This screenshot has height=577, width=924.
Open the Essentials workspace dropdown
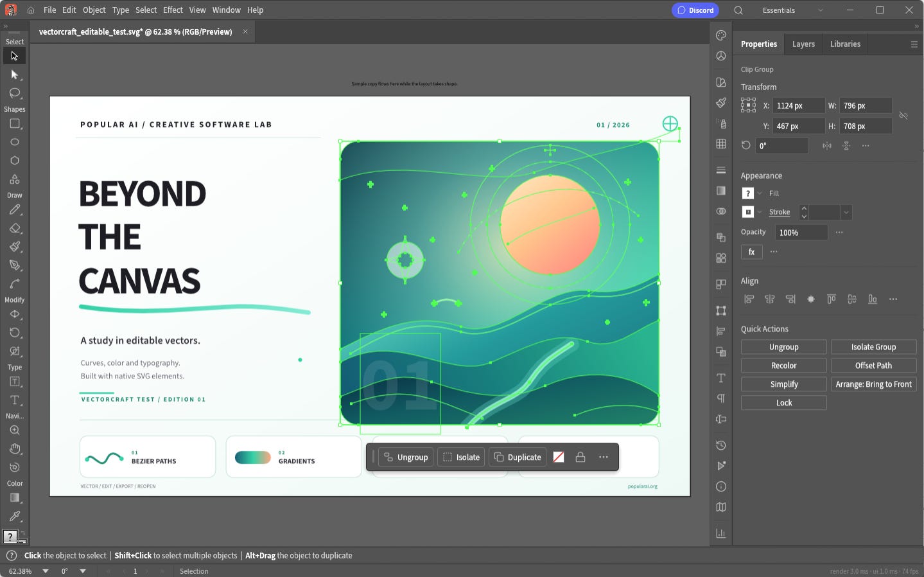(792, 10)
